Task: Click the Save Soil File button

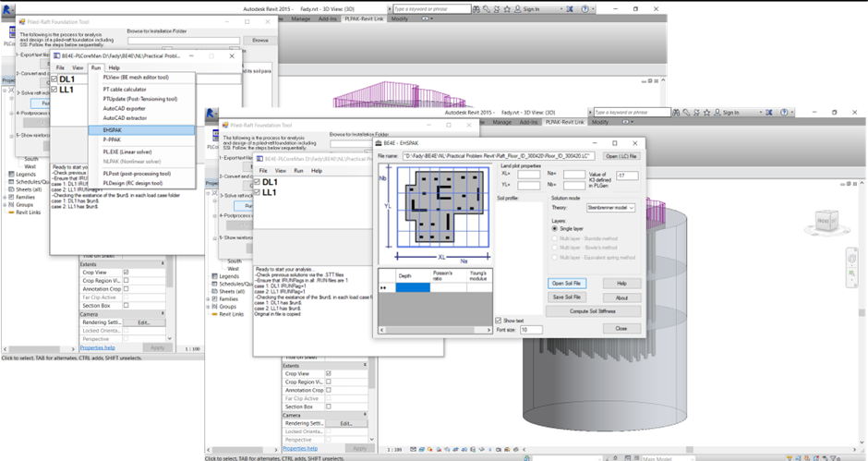Action: click(566, 297)
